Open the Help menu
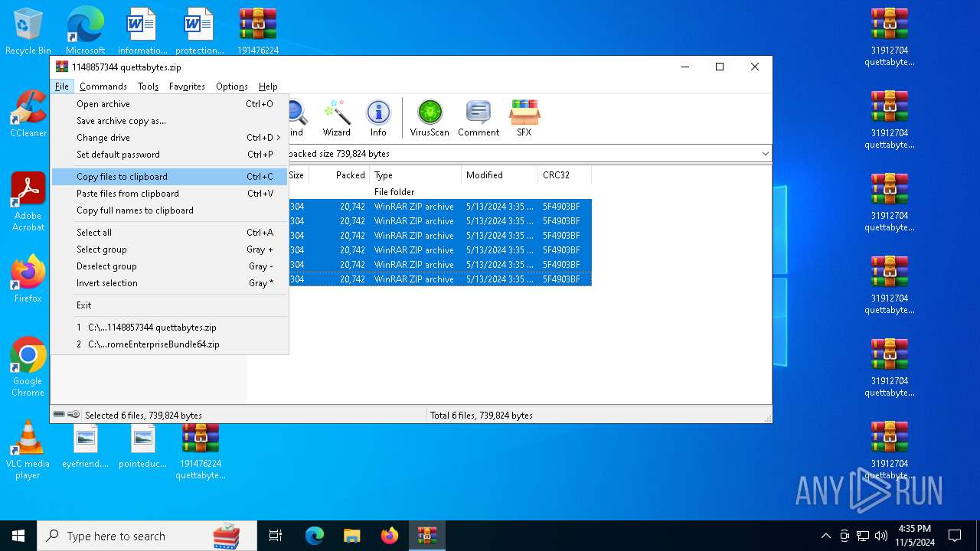The height and width of the screenshot is (551, 980). [267, 86]
